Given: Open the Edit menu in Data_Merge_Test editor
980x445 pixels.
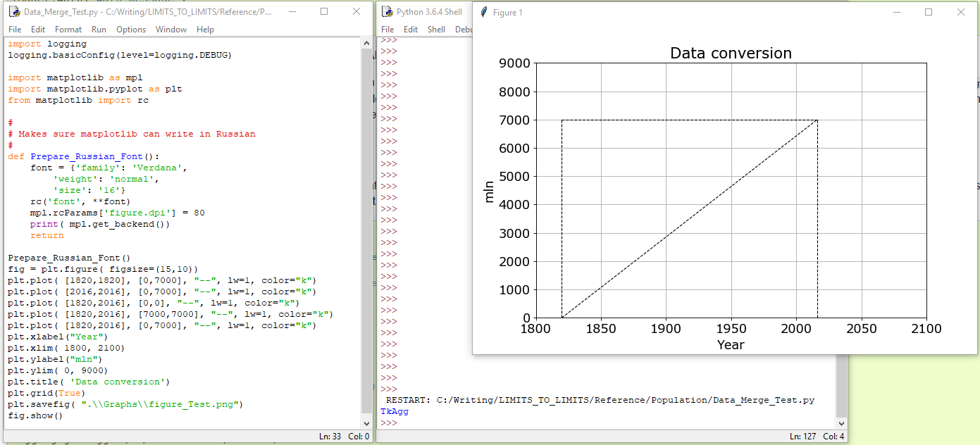Looking at the screenshot, I should 38,30.
